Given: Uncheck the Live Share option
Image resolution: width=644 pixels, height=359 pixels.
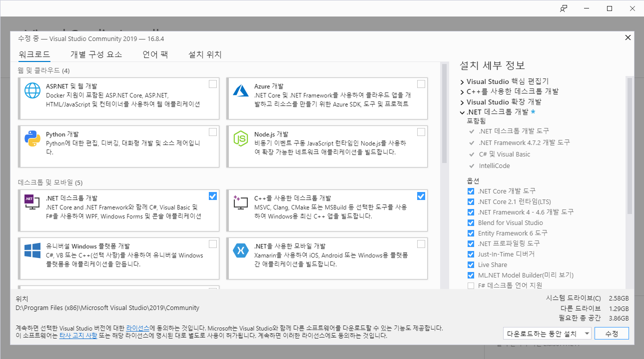Looking at the screenshot, I should tap(471, 265).
